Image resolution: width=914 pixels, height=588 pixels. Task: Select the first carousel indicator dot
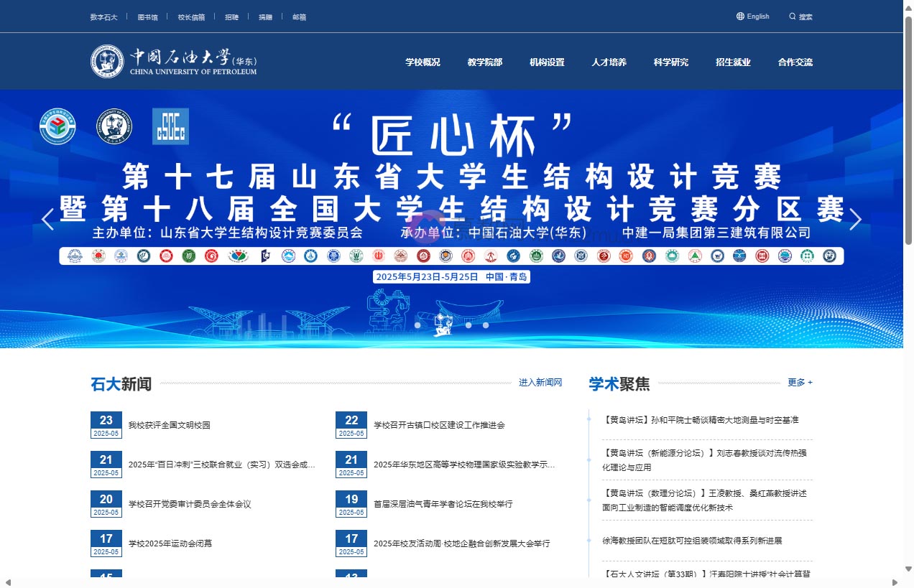tap(417, 325)
